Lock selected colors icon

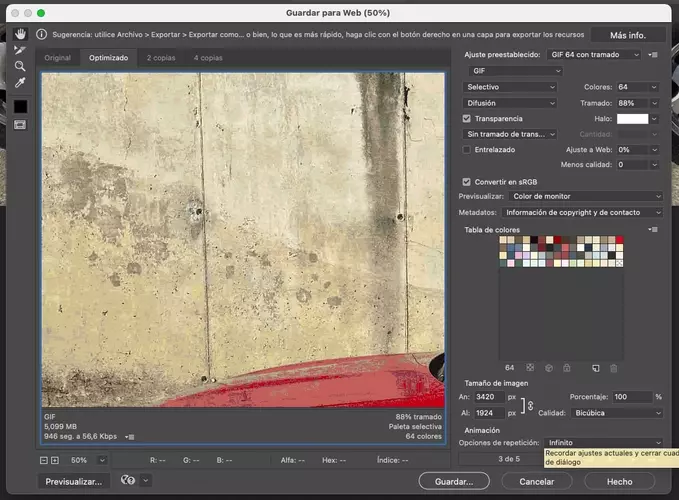[x=567, y=368]
